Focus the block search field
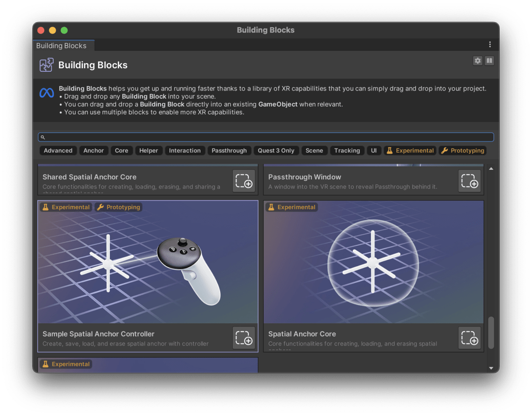 coord(266,137)
